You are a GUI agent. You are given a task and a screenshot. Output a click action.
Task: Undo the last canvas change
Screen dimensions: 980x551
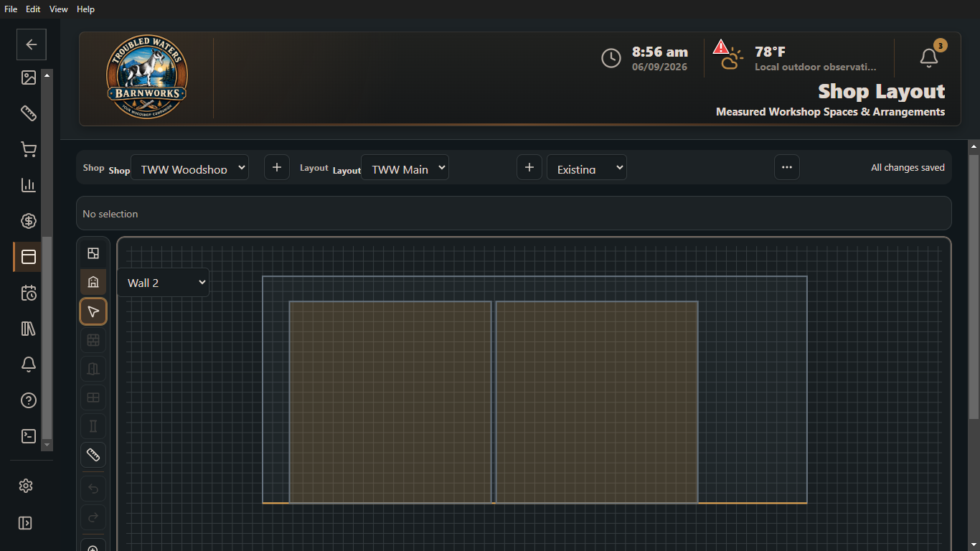pyautogui.click(x=93, y=489)
